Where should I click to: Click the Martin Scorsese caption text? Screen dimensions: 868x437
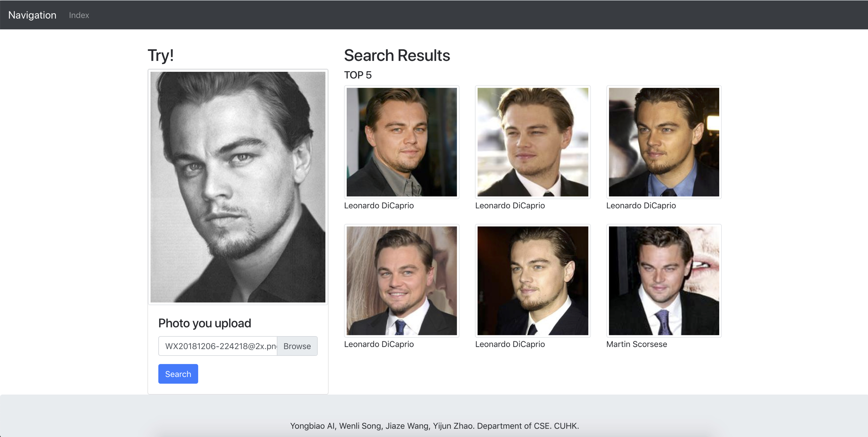636,344
